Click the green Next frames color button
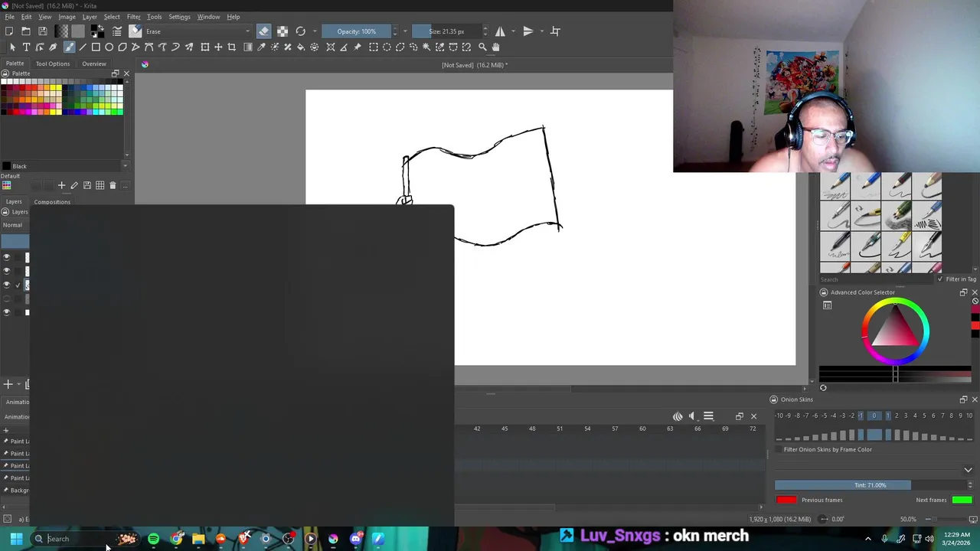The width and height of the screenshot is (980, 551). (x=962, y=500)
